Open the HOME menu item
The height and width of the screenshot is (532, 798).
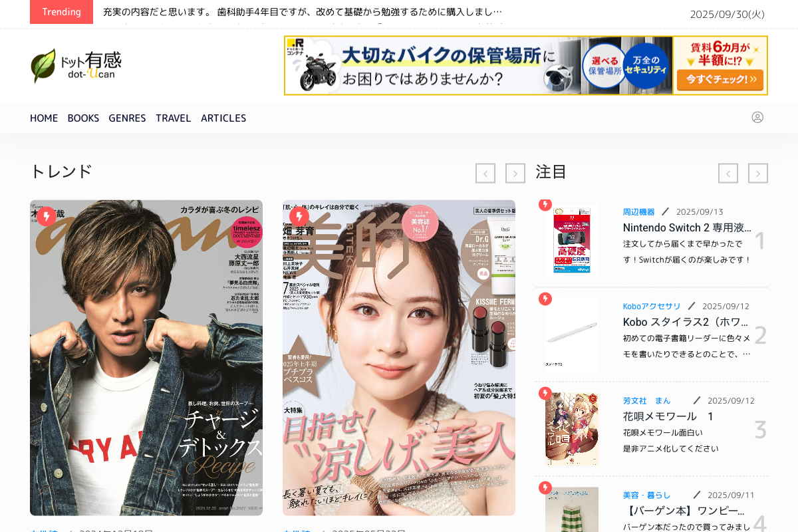[x=44, y=118]
